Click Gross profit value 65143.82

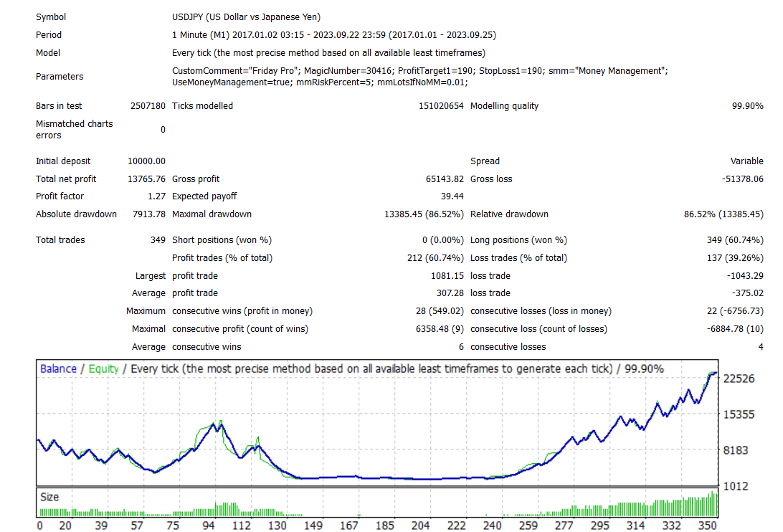pyautogui.click(x=445, y=179)
